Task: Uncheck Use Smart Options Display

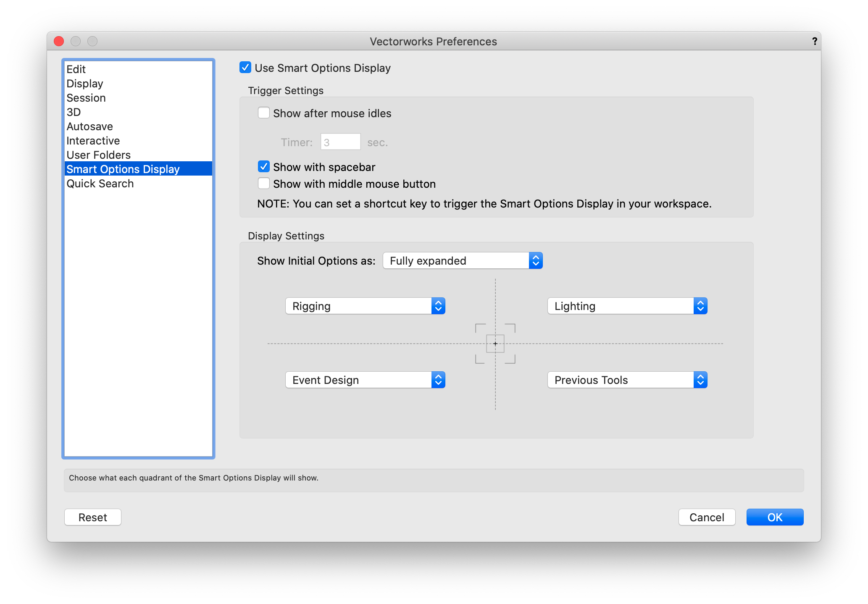Action: tap(245, 68)
